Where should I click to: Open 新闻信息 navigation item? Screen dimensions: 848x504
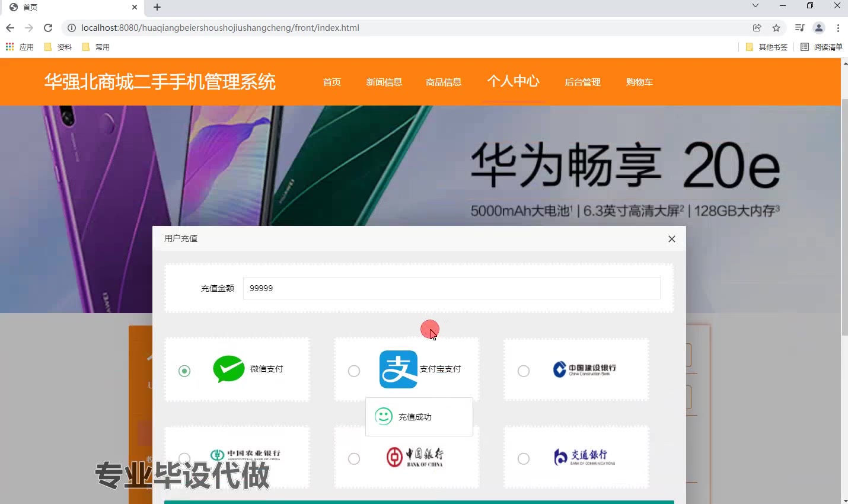(384, 82)
